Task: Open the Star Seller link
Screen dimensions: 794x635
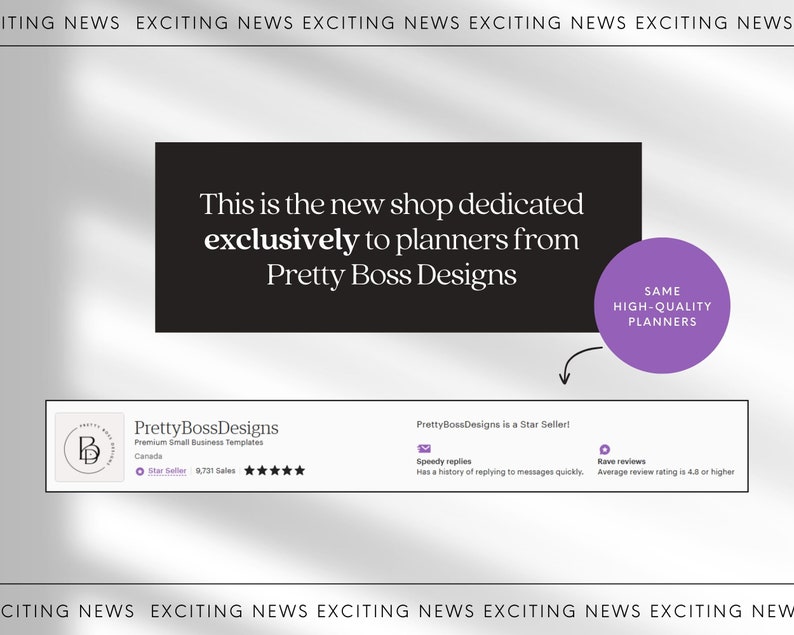Action: [x=167, y=471]
